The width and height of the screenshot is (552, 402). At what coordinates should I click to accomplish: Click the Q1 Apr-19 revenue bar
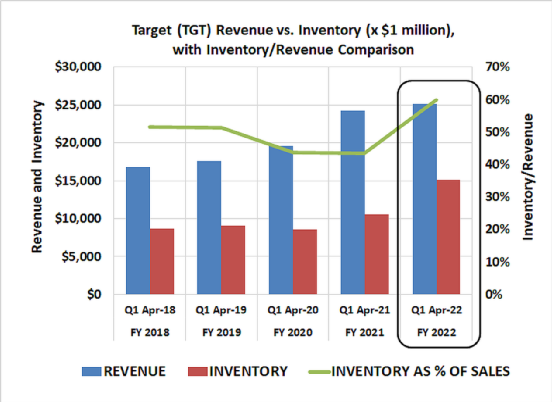(209, 227)
